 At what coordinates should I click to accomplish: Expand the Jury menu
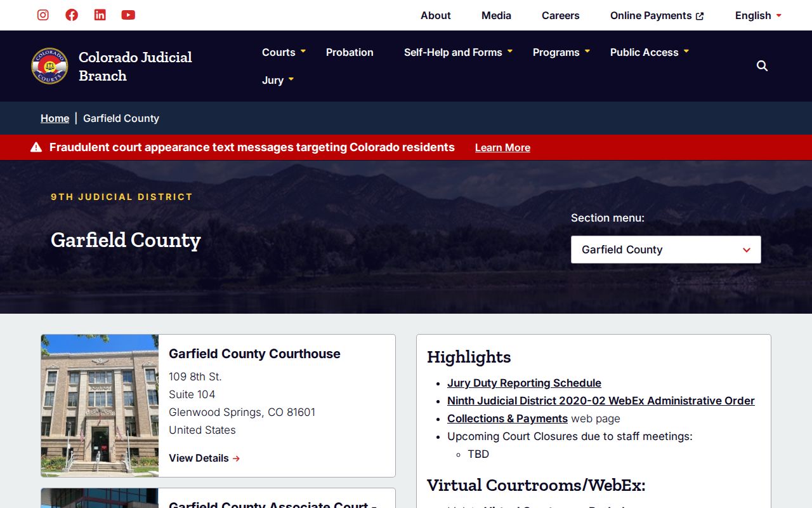[x=278, y=80]
